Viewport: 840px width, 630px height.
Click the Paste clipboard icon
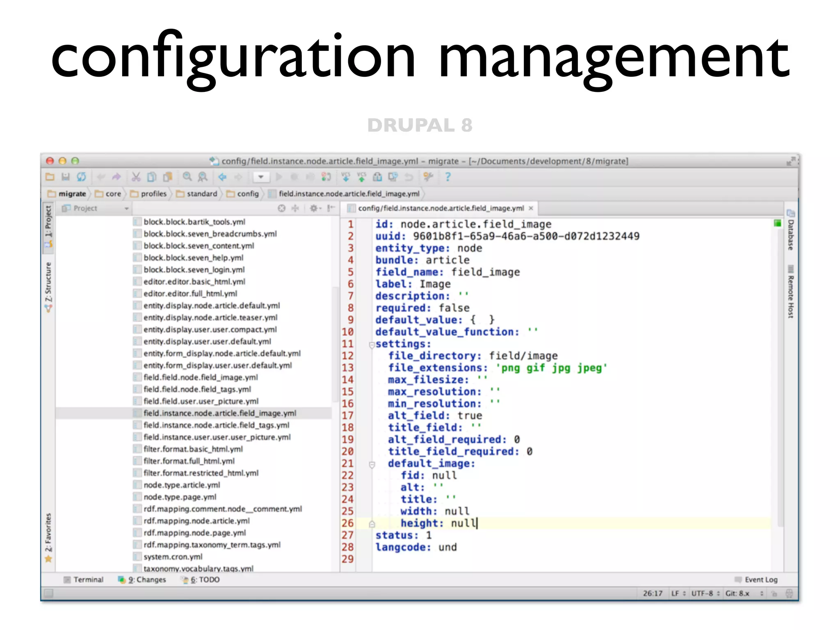tap(167, 177)
